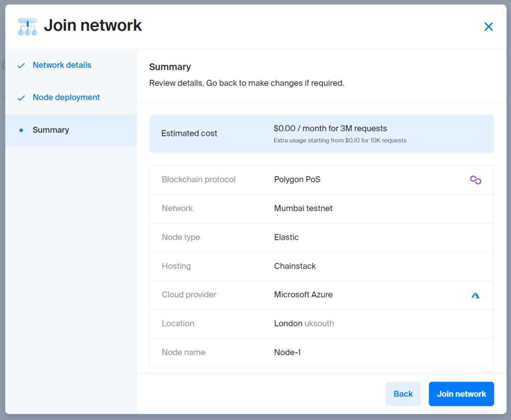Click the Microsoft Azure logo icon
Image resolution: width=511 pixels, height=420 pixels.
[475, 295]
